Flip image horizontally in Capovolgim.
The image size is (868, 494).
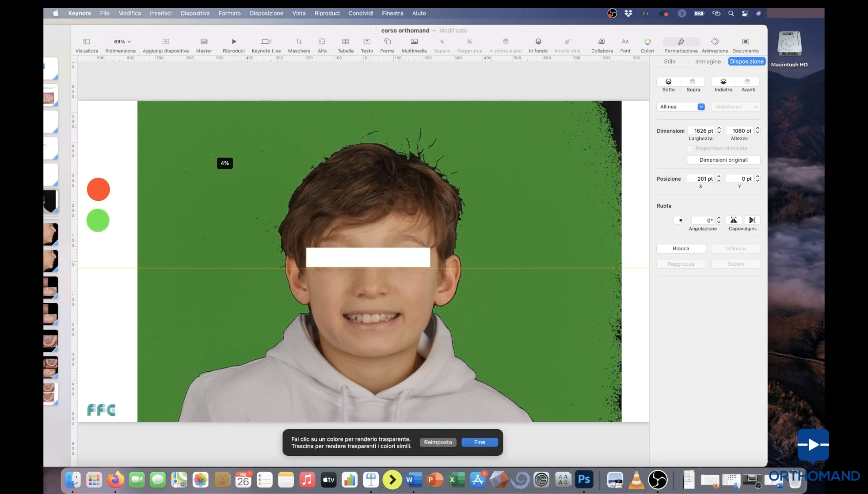coord(733,220)
